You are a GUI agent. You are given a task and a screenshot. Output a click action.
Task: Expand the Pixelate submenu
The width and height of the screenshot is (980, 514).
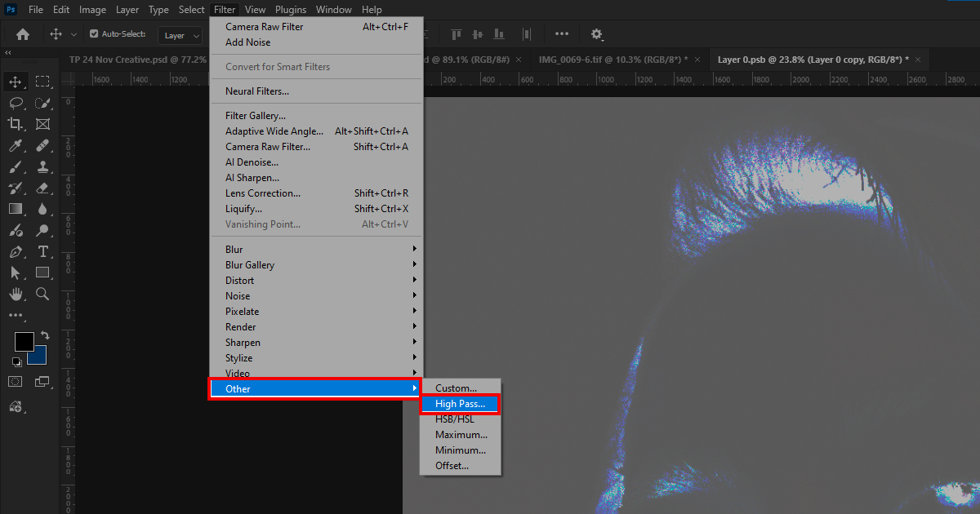pyautogui.click(x=316, y=312)
